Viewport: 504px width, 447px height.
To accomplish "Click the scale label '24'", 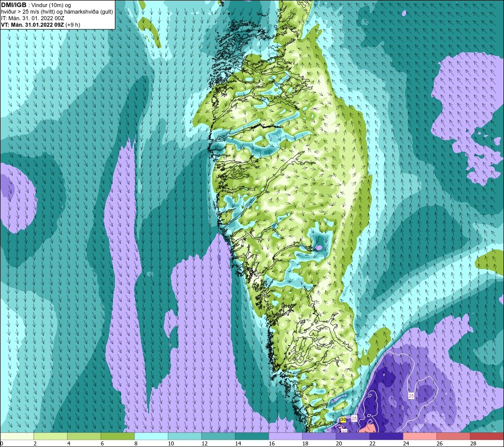I will 406,444.
